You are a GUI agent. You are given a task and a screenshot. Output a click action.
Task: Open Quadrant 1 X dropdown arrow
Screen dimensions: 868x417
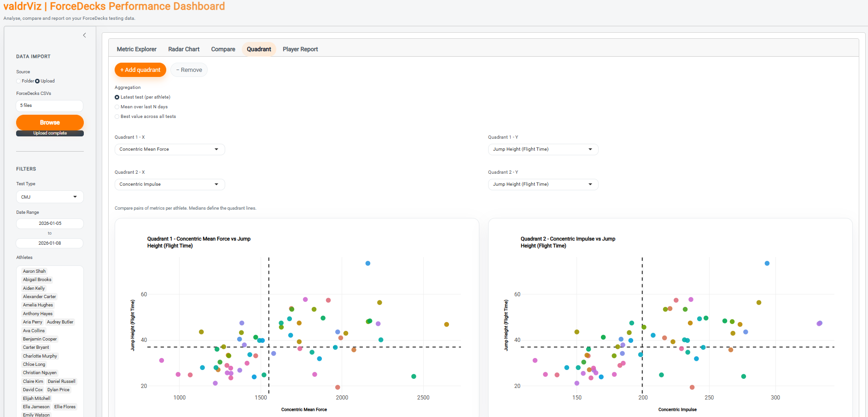(216, 149)
